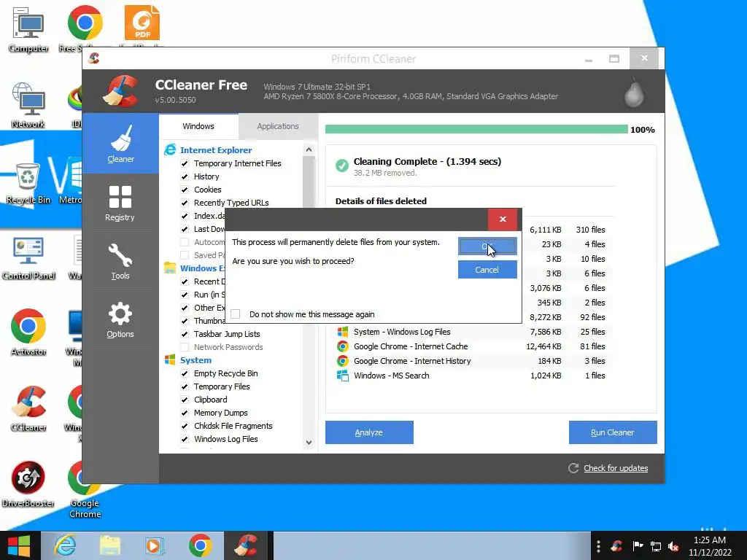Open the Tools section in sidebar
747x560 pixels.
(120, 261)
